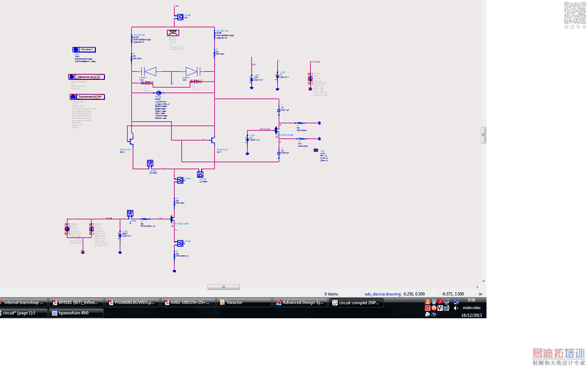The width and height of the screenshot is (588, 368).
Task: Open the PG10608EJ02V0DS PDF from taskbar
Action: point(132,302)
